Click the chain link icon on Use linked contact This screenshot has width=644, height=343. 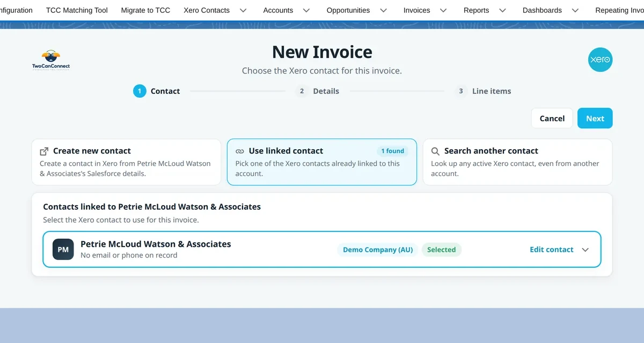240,151
